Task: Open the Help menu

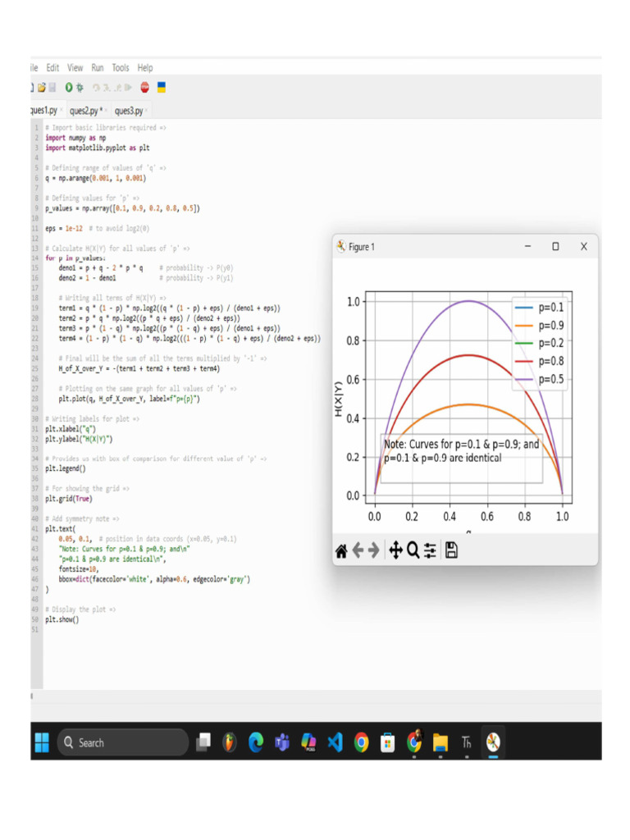Action: tap(145, 67)
